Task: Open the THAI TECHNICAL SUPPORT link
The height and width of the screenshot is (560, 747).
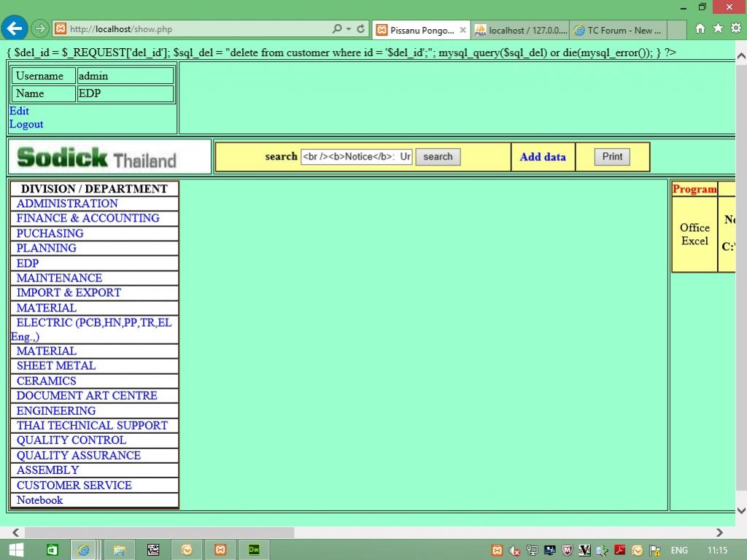Action: 92,426
